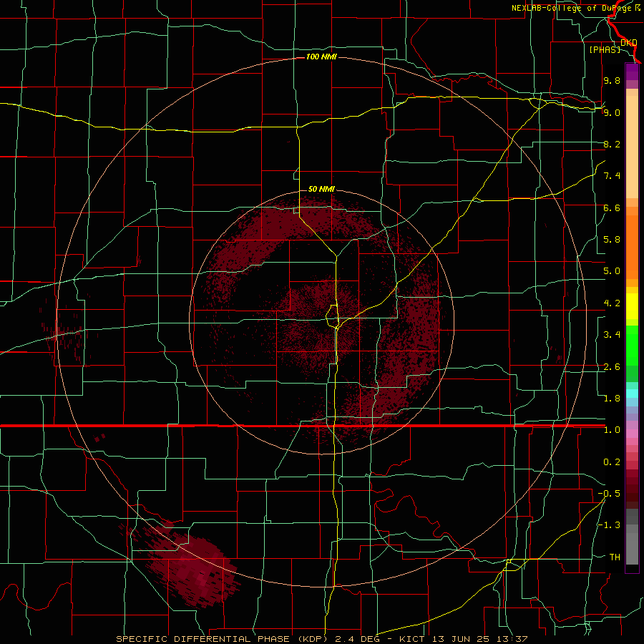Select the TH threshold label on the scale

(615, 557)
